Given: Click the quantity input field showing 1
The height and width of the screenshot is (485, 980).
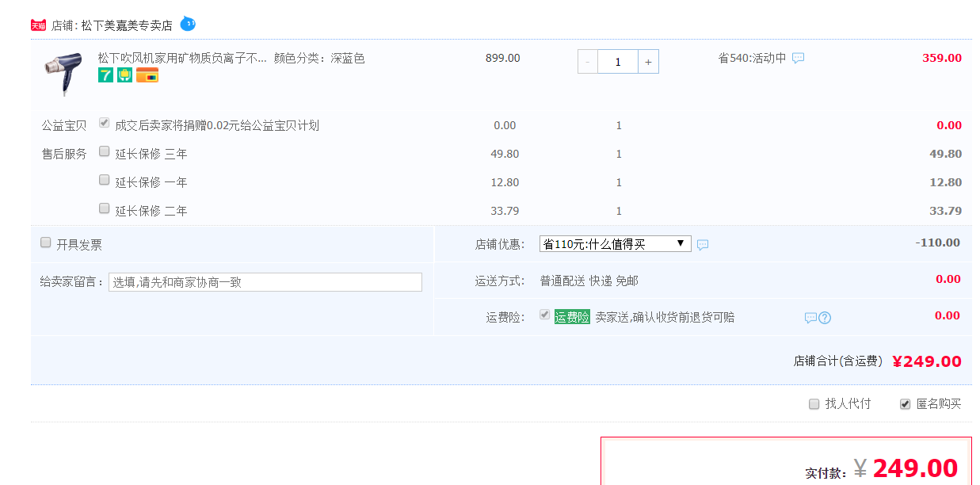Looking at the screenshot, I should coord(618,62).
